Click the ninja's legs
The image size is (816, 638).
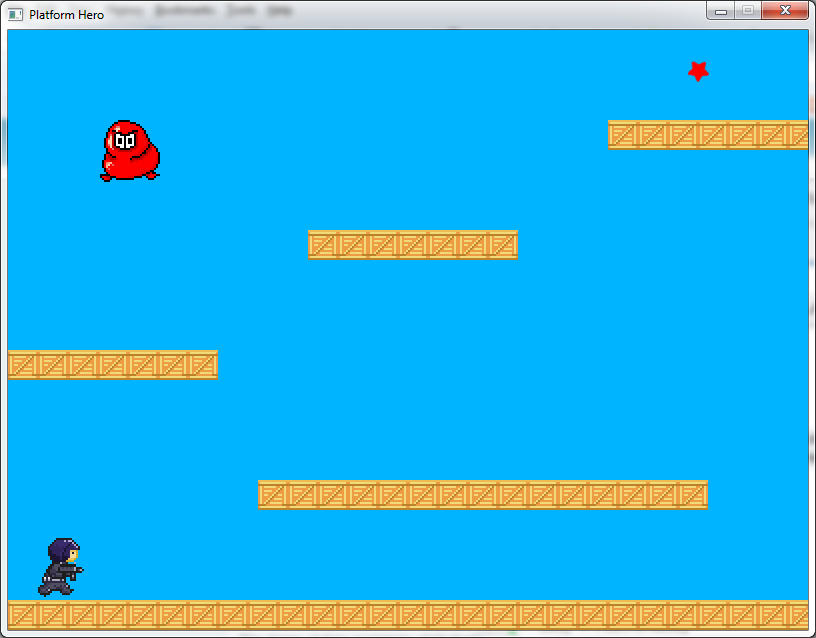click(56, 586)
